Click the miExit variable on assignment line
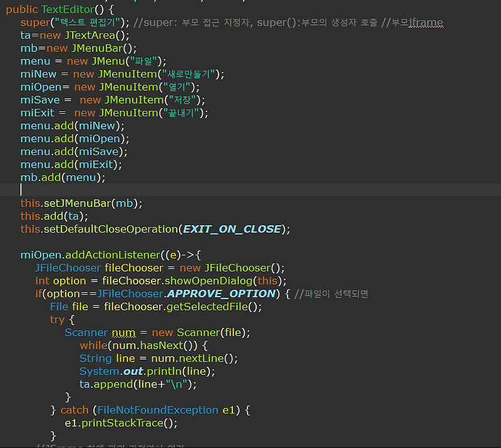The width and height of the screenshot is (501, 448). click(38, 113)
